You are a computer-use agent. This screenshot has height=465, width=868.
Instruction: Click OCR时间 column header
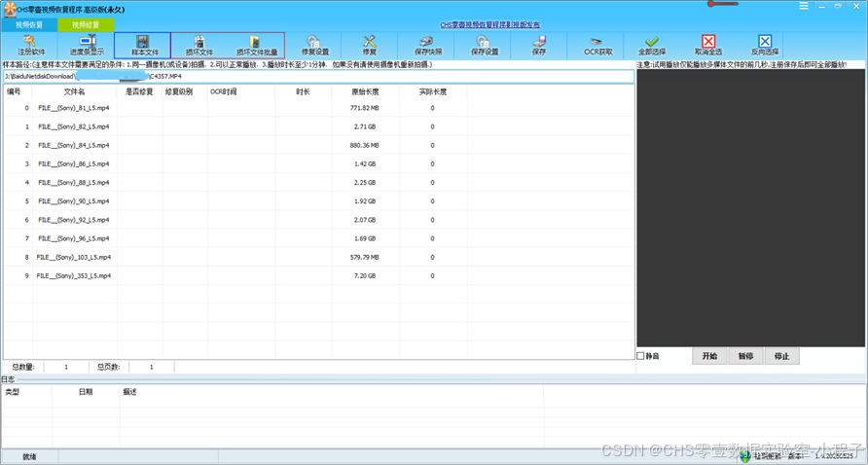[224, 91]
